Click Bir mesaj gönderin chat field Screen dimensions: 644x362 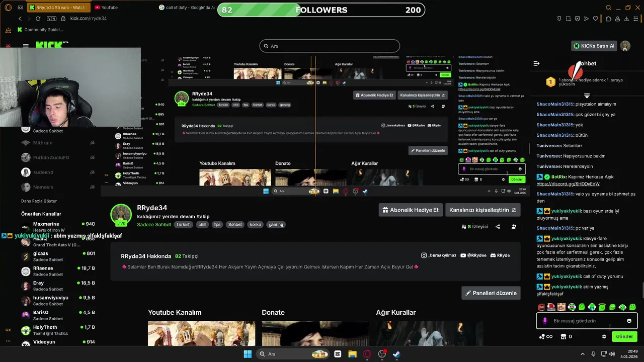[586, 321]
